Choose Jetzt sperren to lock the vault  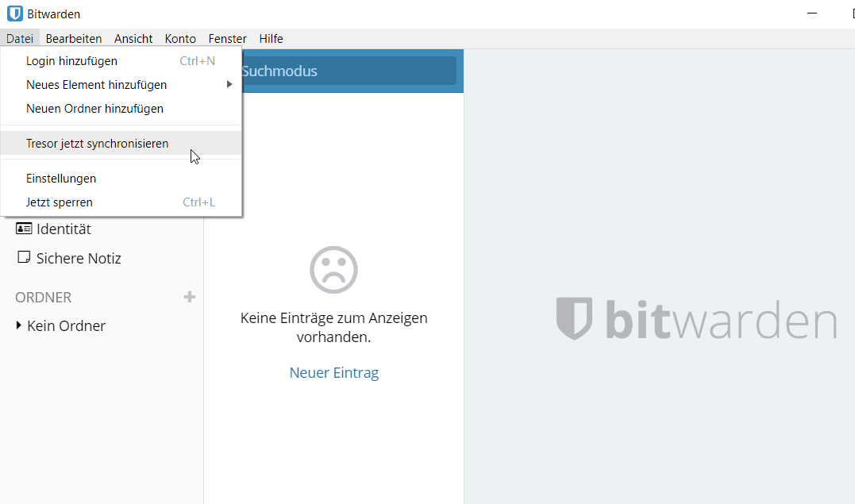tap(121, 202)
